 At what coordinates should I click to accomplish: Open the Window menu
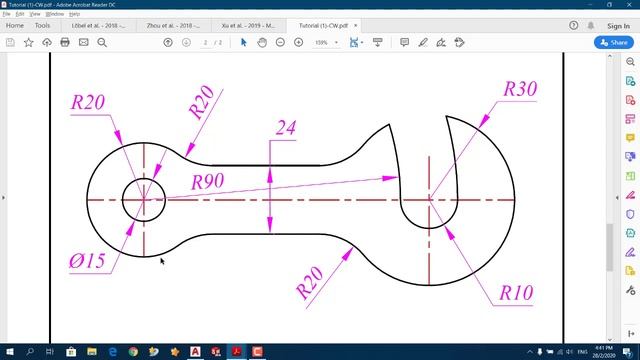click(54, 14)
